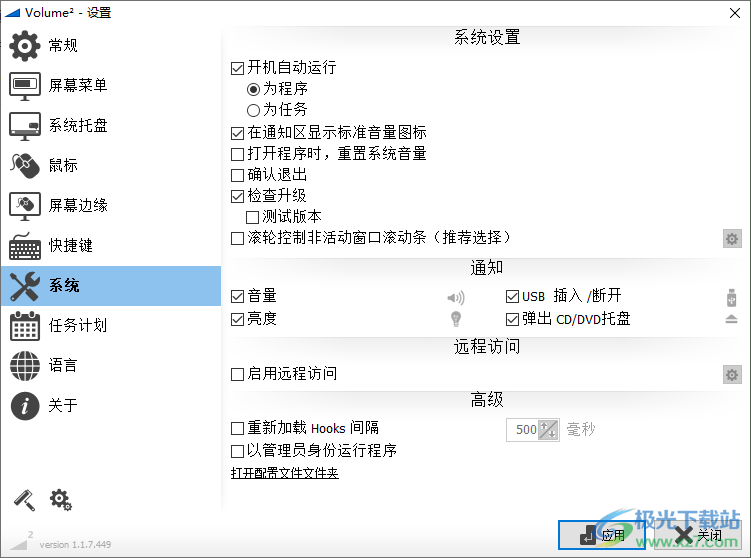Image resolution: width=751 pixels, height=558 pixels.
Task: Click the speaker icon next to 音量
Action: tap(456, 297)
